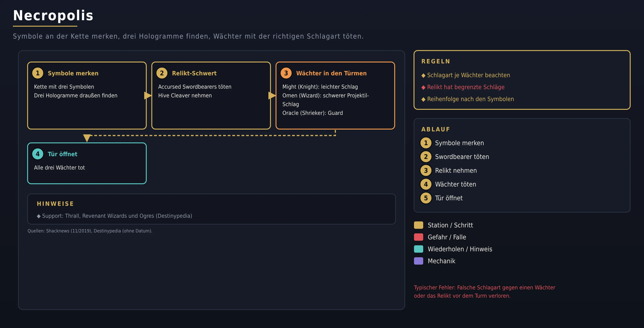Click the number 2 badge on Relikt-Schwert card

coord(162,73)
